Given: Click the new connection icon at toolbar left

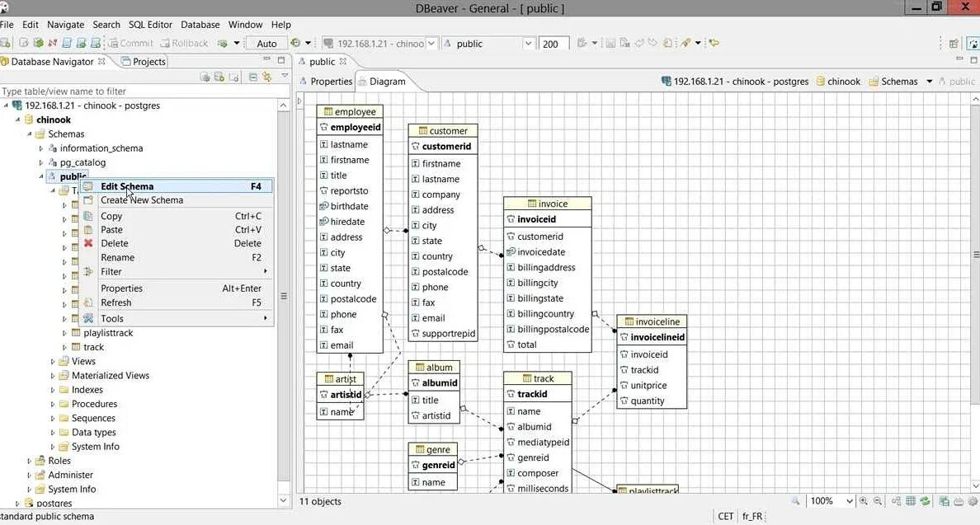Looking at the screenshot, I should point(5,43).
